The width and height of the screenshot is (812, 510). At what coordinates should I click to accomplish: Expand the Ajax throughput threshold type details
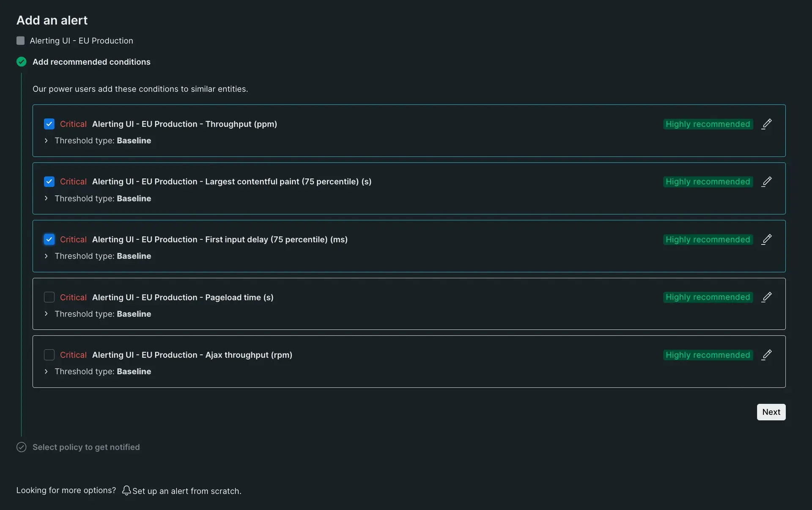click(x=47, y=371)
